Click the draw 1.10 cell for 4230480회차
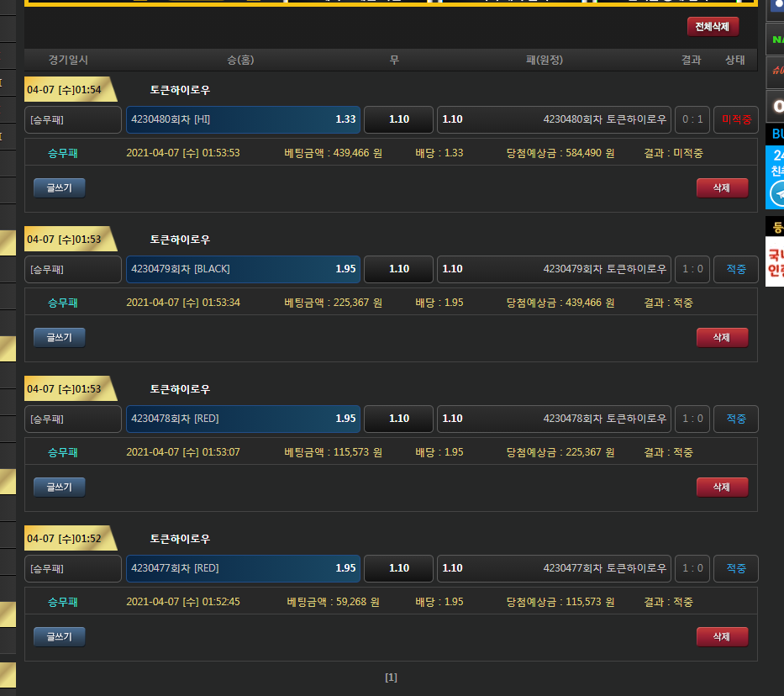 [398, 119]
